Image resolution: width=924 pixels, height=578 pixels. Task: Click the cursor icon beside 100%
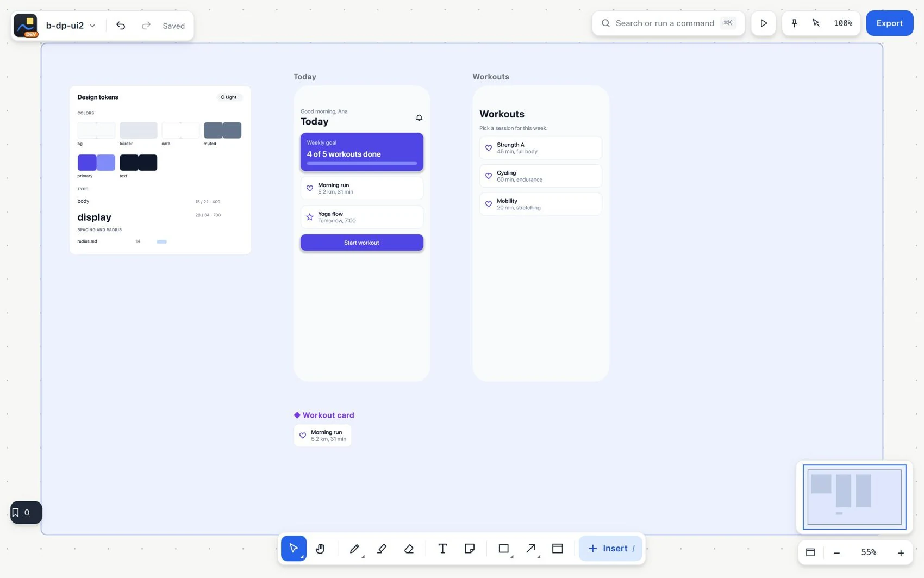click(816, 23)
